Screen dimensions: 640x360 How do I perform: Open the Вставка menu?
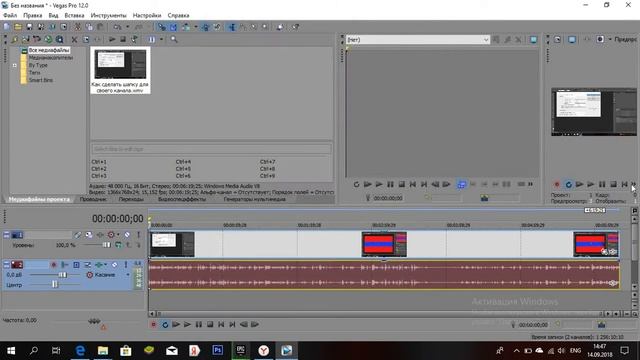(x=74, y=15)
